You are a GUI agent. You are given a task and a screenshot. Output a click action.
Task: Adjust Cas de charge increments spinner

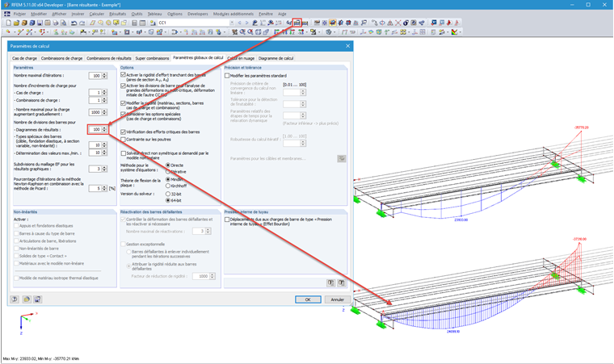[x=104, y=93]
